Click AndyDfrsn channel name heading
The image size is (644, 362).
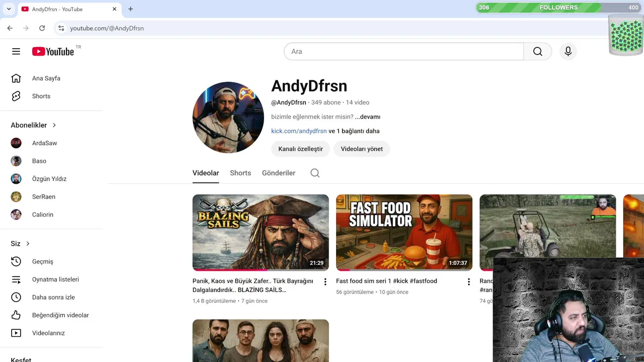[309, 86]
